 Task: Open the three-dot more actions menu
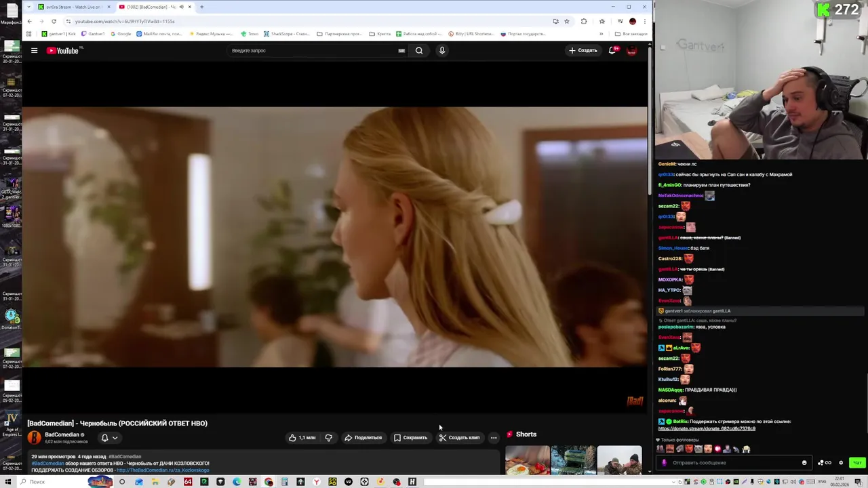(x=494, y=438)
